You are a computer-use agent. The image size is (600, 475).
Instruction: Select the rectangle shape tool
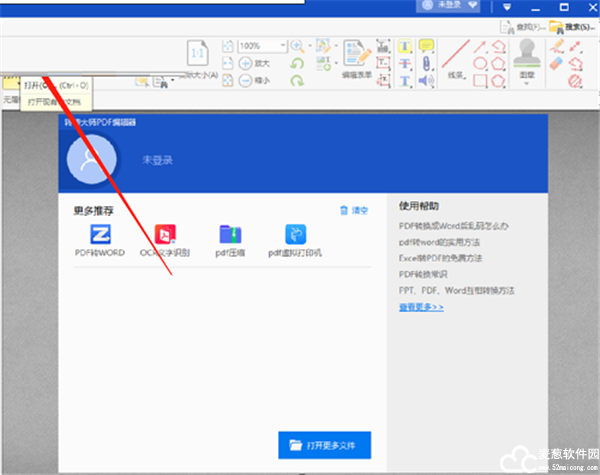click(x=480, y=81)
